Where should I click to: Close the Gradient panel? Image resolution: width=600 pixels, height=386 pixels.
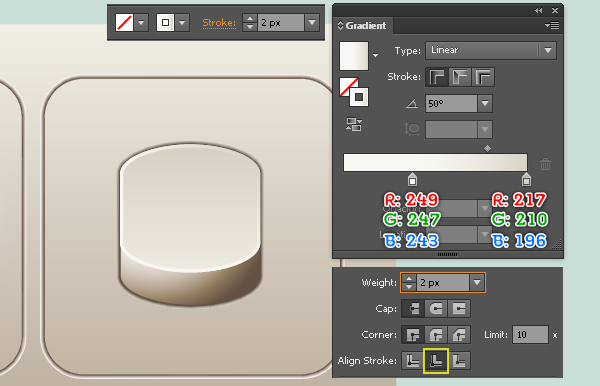555,10
